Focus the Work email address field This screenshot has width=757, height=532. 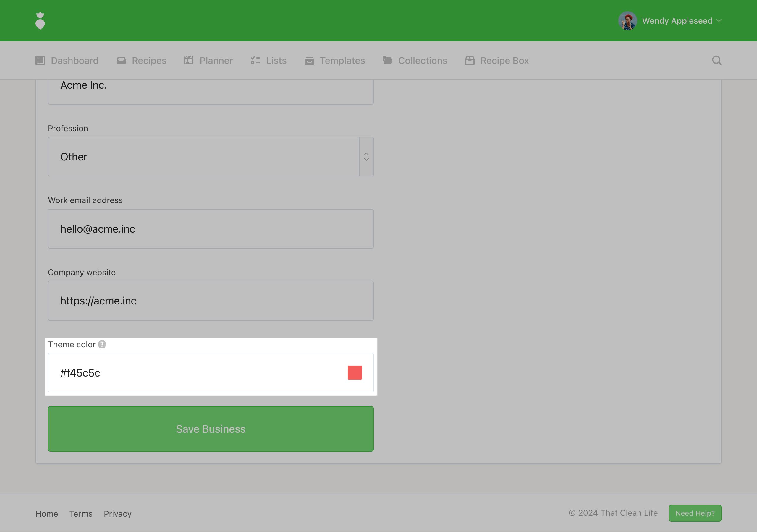(x=211, y=229)
